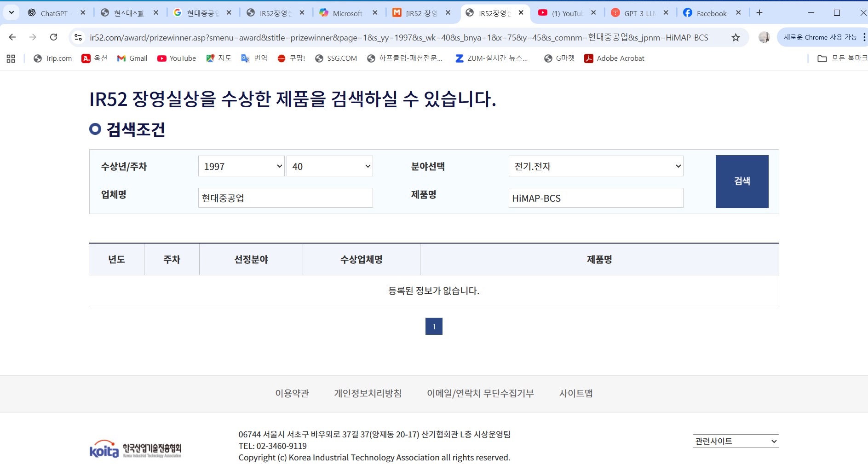The height and width of the screenshot is (471, 868).
Task: Open a new browser tab
Action: click(759, 13)
